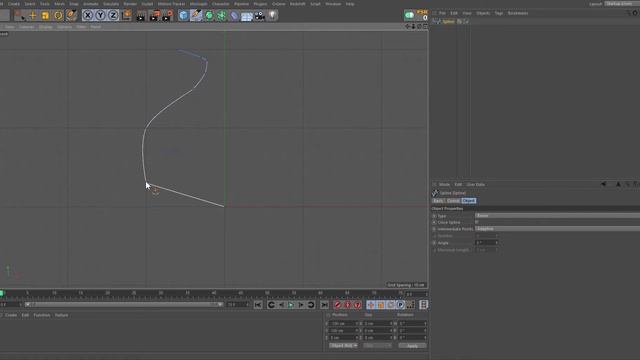Go to the previous keyframe button

click(271, 305)
